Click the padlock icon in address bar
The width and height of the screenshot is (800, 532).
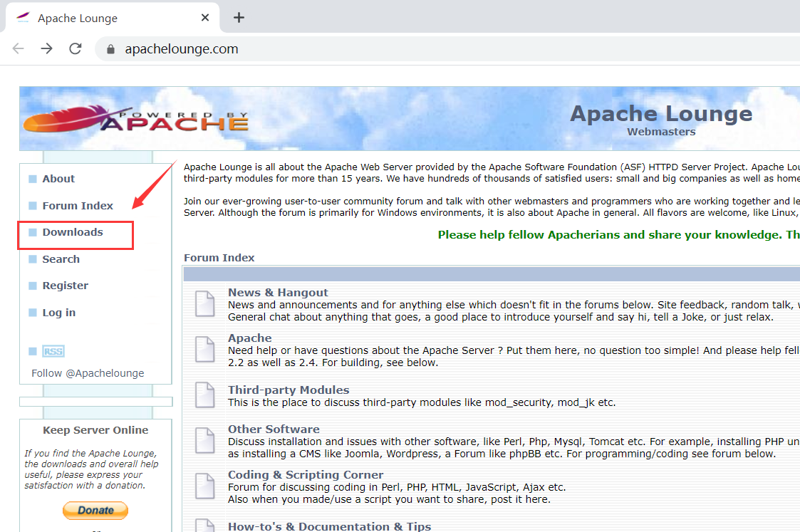[x=109, y=48]
